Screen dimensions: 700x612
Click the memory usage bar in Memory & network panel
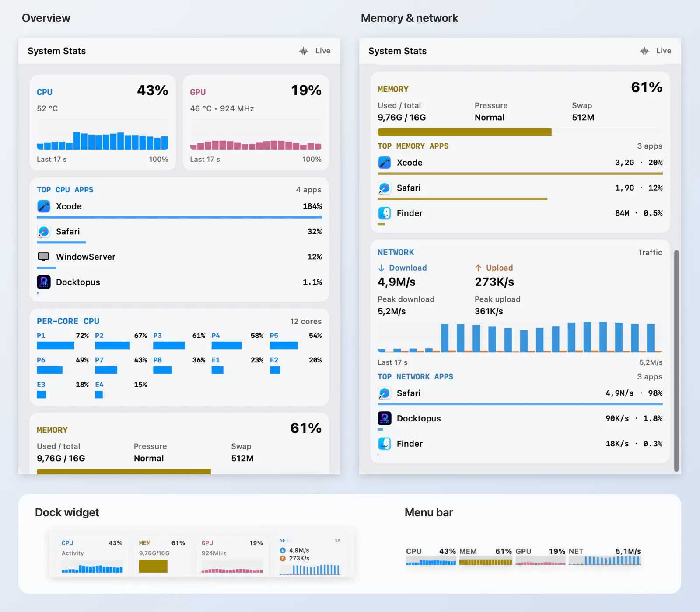tap(520, 132)
